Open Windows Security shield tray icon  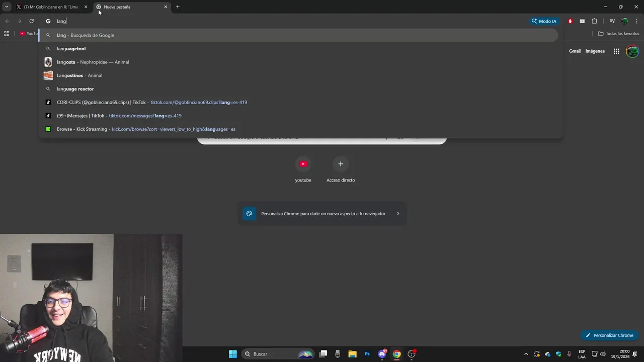(558, 354)
